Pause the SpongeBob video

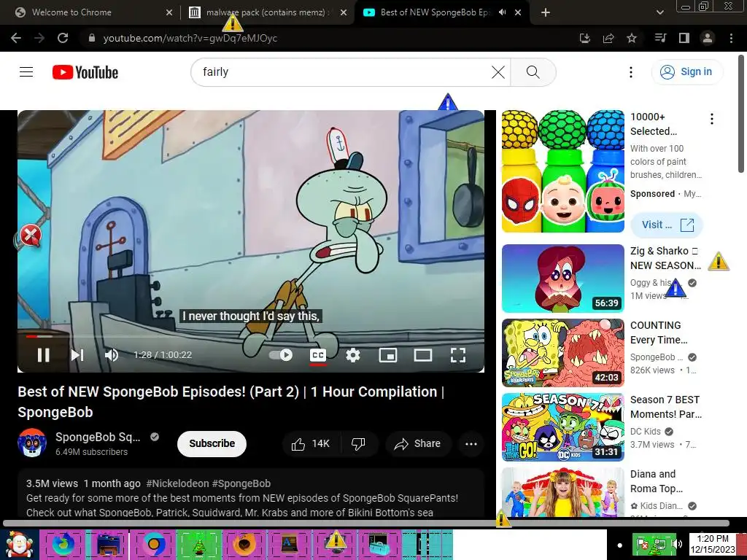click(43, 355)
